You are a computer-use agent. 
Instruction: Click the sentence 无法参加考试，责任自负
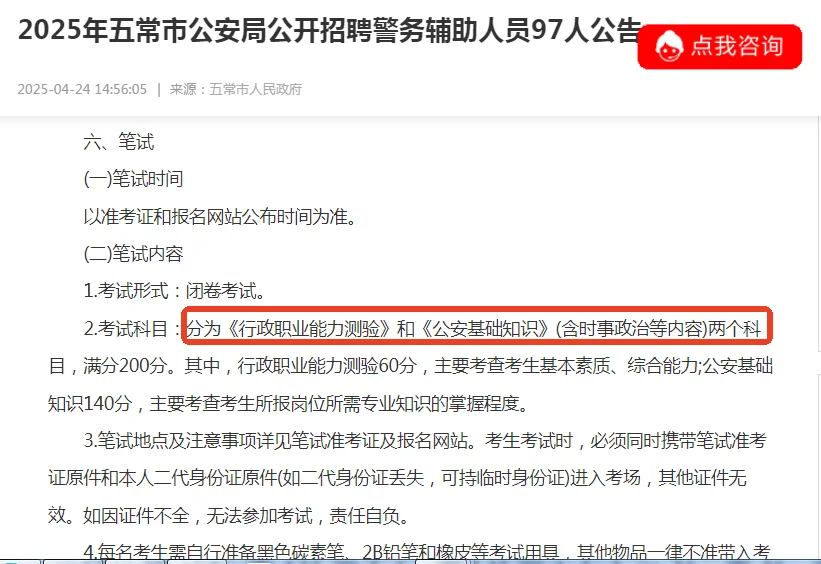point(307,516)
